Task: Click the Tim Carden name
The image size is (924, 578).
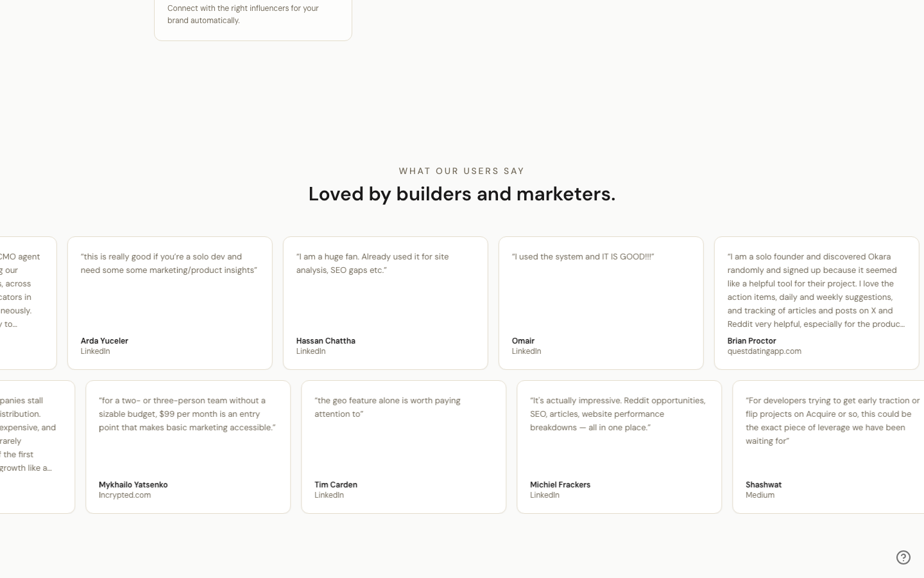Action: click(x=336, y=485)
